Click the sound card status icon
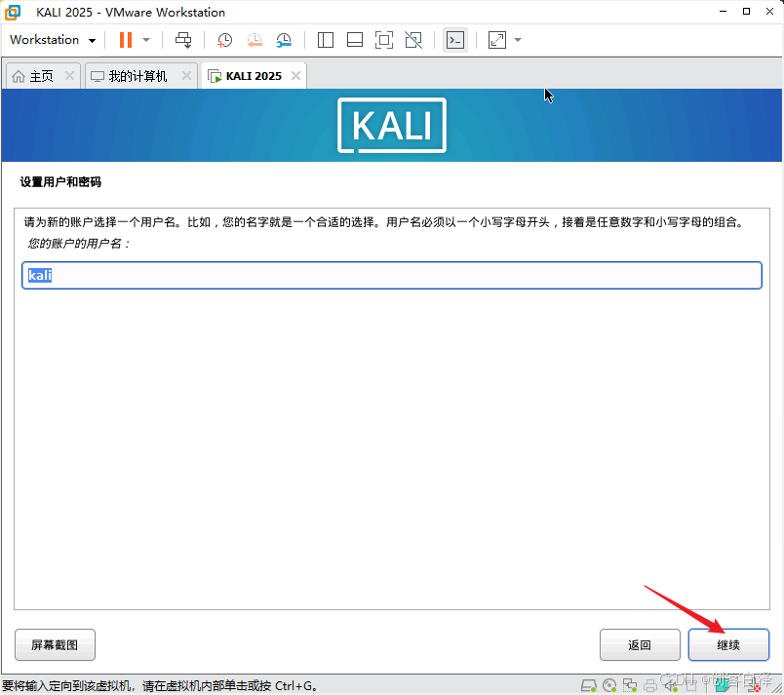Screen dimensions: 784x695 [x=671, y=685]
